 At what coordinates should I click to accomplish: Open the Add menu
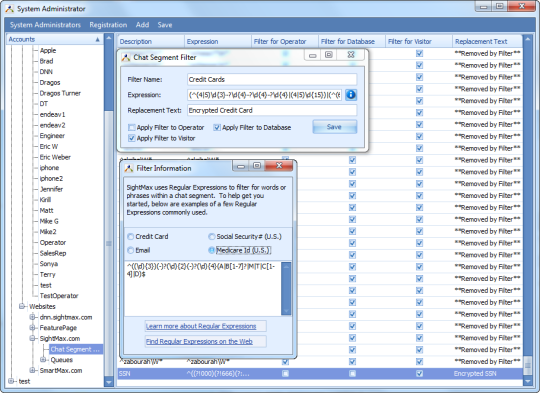click(x=142, y=25)
